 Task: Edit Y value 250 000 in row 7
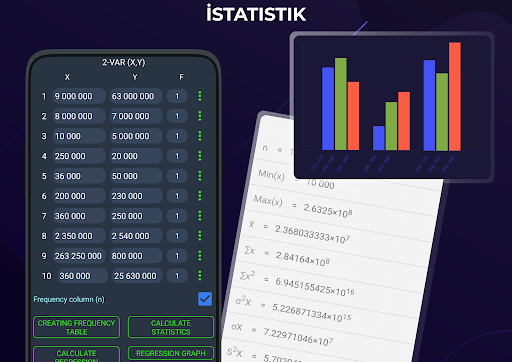coord(136,216)
